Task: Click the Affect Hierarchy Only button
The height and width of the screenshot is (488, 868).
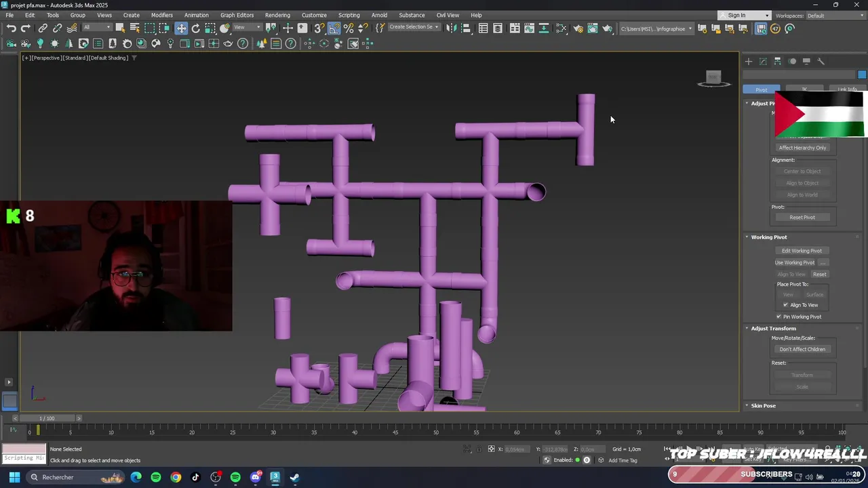Action: [x=802, y=148]
